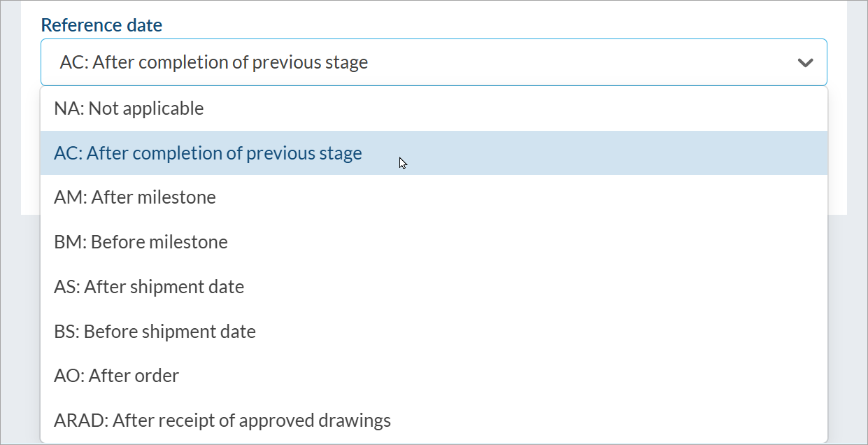Select 'ARAD: After receipt of approved drawings'
Viewport: 868px width, 445px height.
point(222,421)
